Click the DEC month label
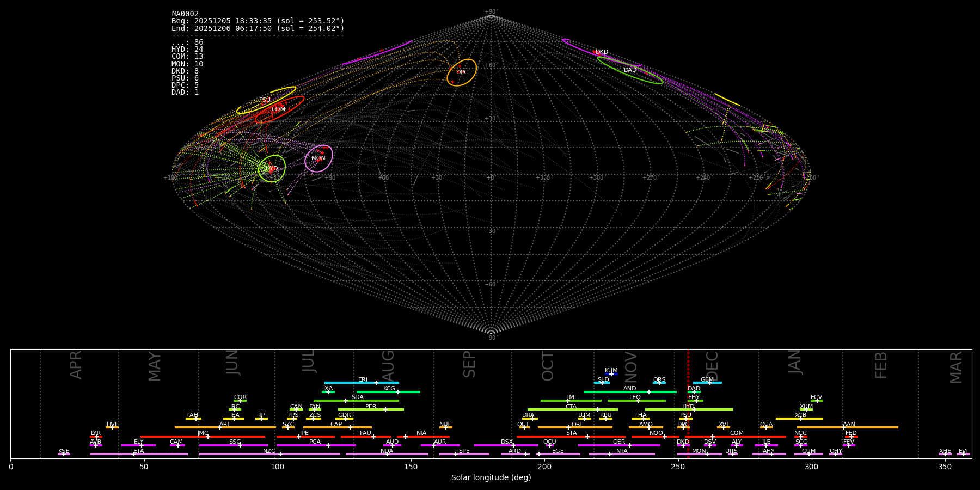 (712, 366)
